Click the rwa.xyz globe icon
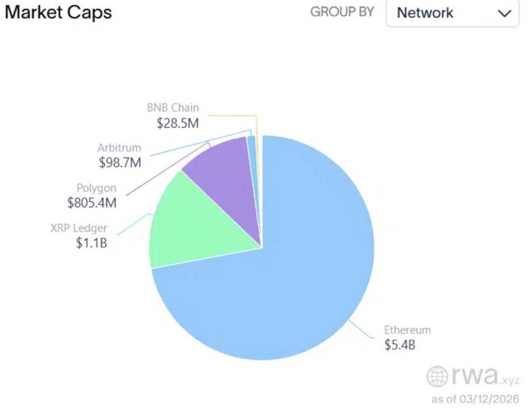Viewport: 532px width, 413px height. pyautogui.click(x=437, y=376)
